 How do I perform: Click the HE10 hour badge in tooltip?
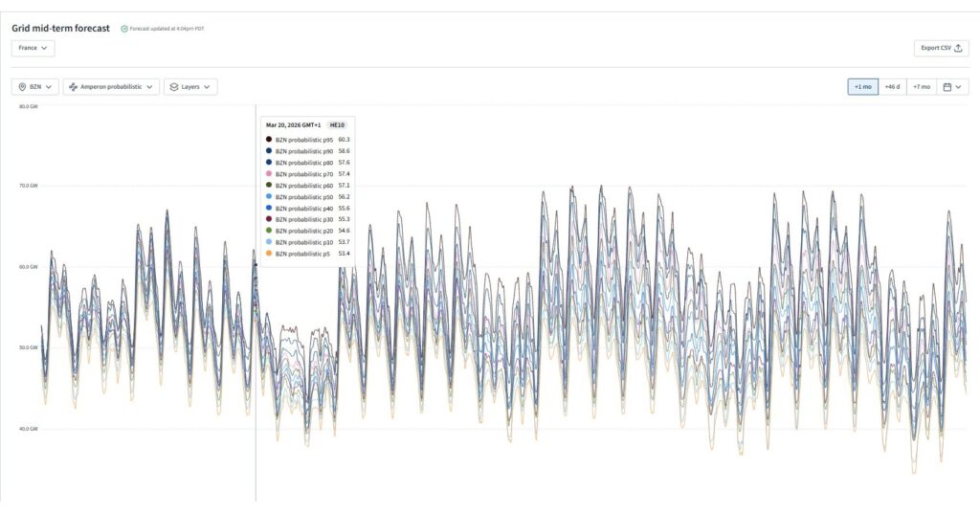[x=336, y=125]
